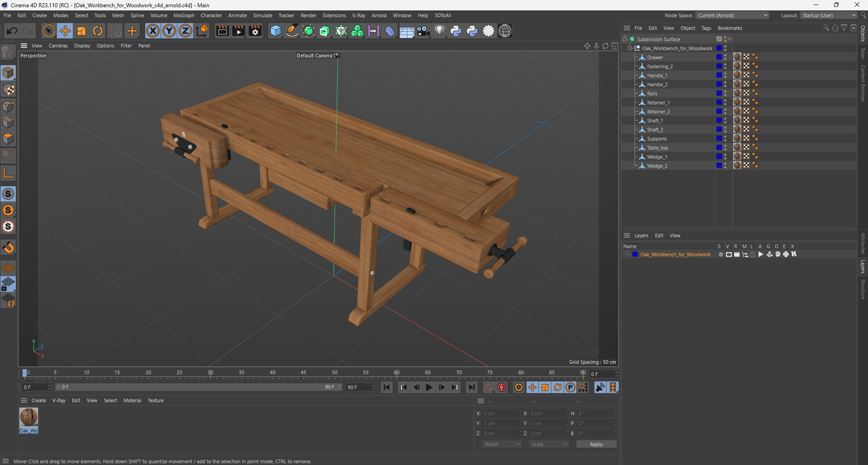Click the Undo arrow icon
The image size is (868, 465).
12,31
